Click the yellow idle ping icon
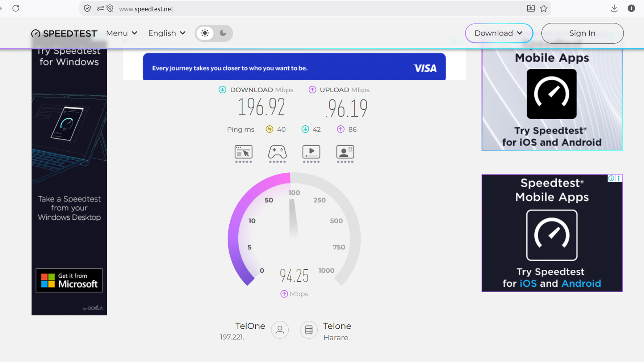The image size is (644, 362). [x=269, y=129]
